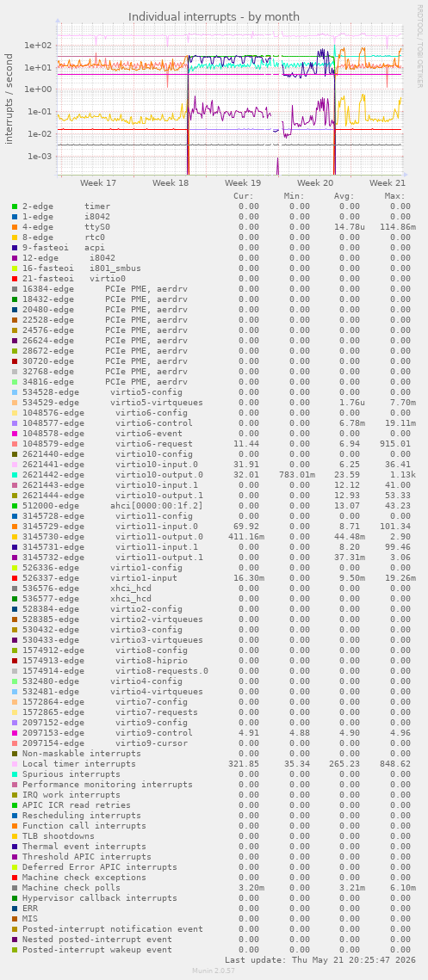Viewport: 428px width, 980px height.
Task: Click the Last update timestamp text
Action: tap(317, 959)
